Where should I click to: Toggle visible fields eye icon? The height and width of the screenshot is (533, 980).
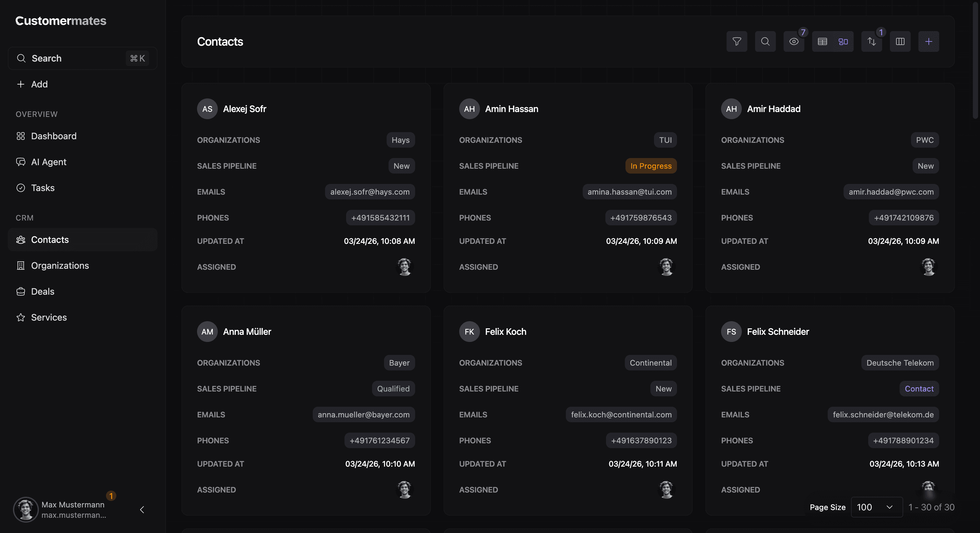coord(794,41)
